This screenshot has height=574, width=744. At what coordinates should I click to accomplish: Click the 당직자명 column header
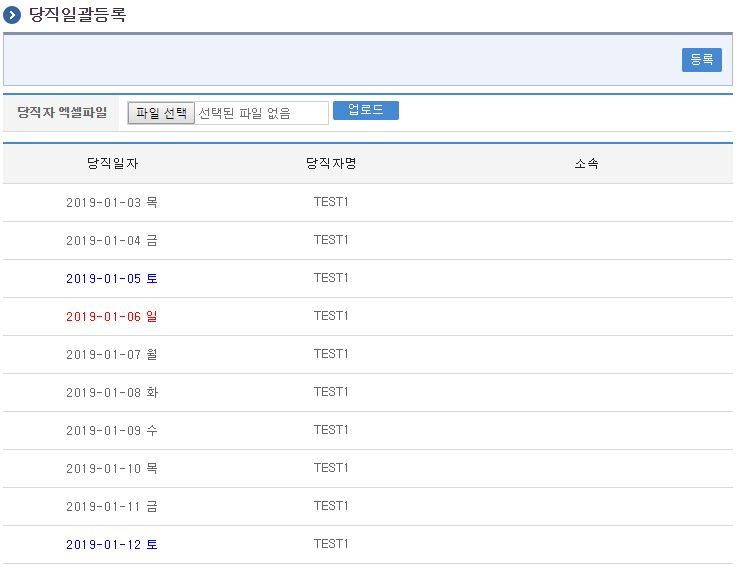pos(331,164)
